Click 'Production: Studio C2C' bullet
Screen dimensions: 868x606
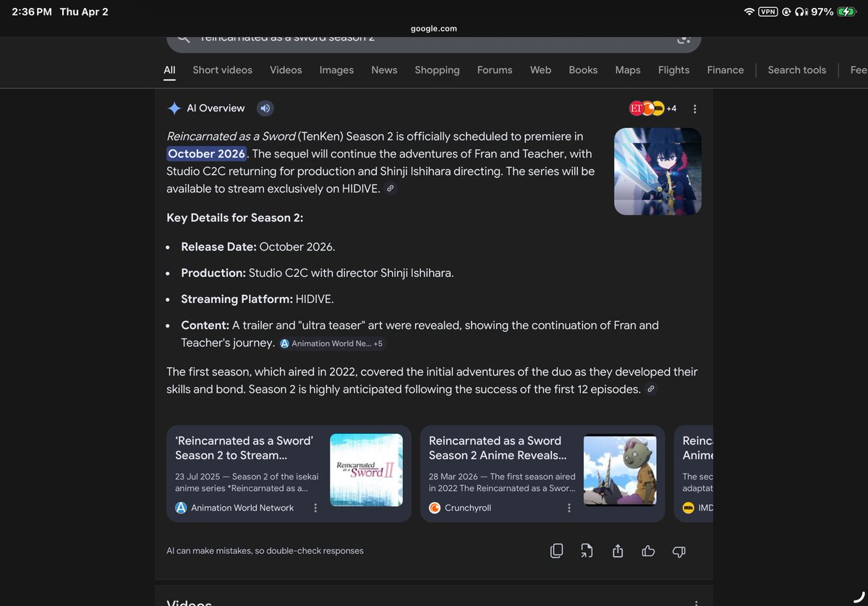tap(318, 273)
